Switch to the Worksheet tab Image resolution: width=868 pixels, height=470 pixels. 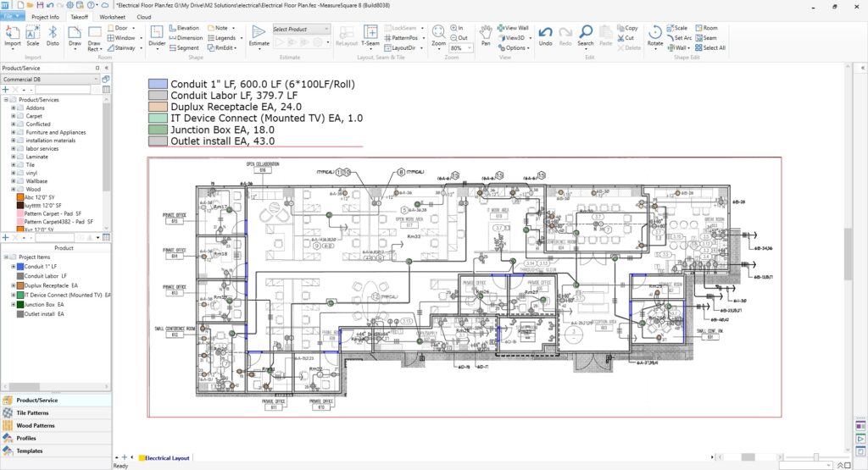point(112,16)
